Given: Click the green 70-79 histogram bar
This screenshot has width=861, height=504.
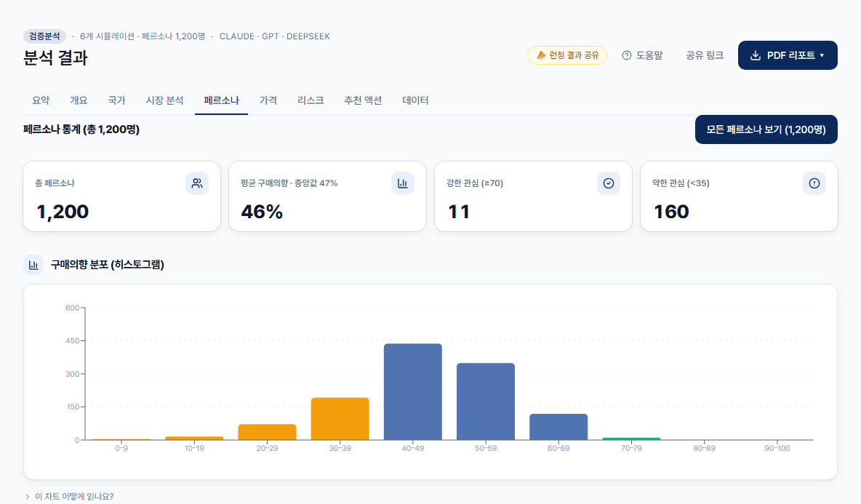Looking at the screenshot, I should pyautogui.click(x=631, y=439).
